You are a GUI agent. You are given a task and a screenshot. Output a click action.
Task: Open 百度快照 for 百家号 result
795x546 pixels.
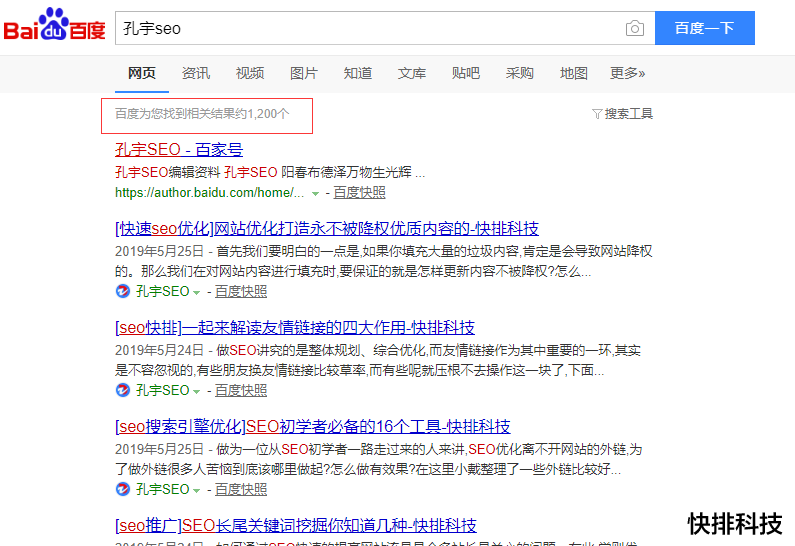pos(359,193)
